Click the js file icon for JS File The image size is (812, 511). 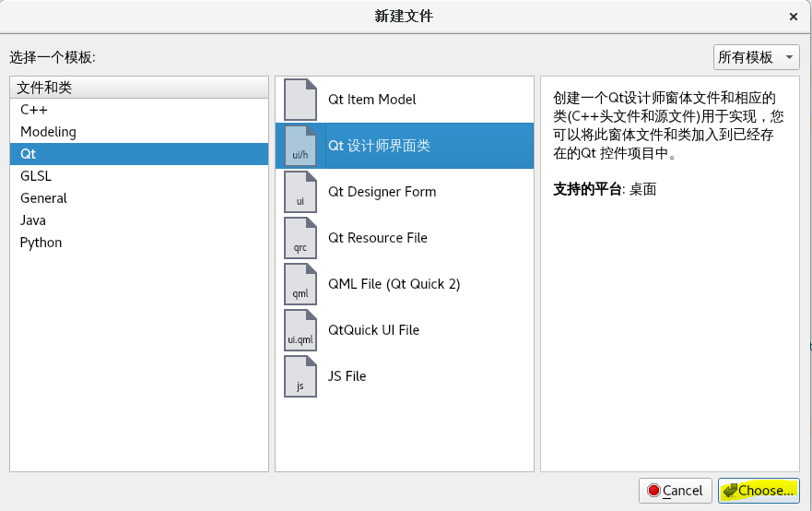[x=300, y=376]
